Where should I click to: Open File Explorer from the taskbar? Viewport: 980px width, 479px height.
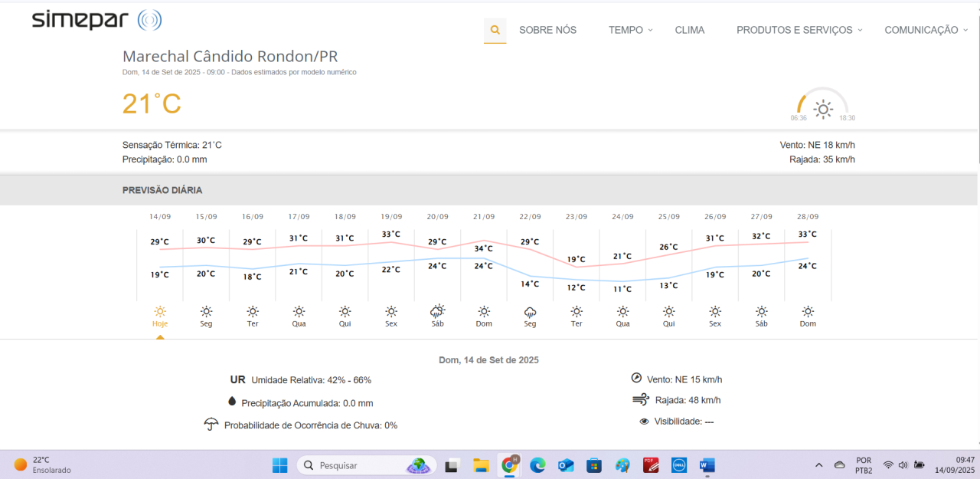click(x=481, y=465)
